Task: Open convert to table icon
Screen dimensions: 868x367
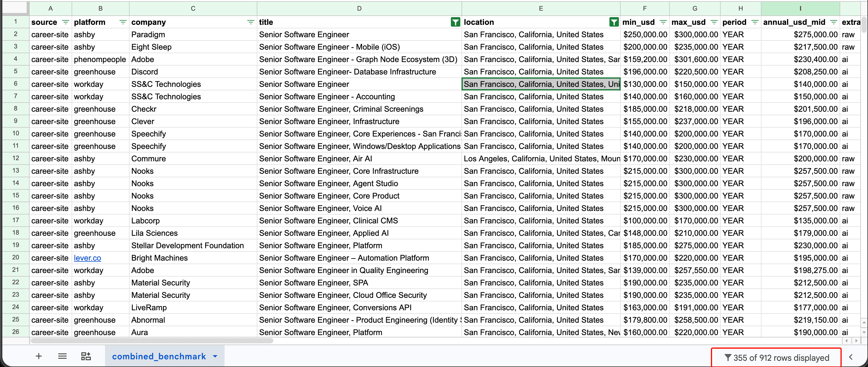Action: (86, 356)
